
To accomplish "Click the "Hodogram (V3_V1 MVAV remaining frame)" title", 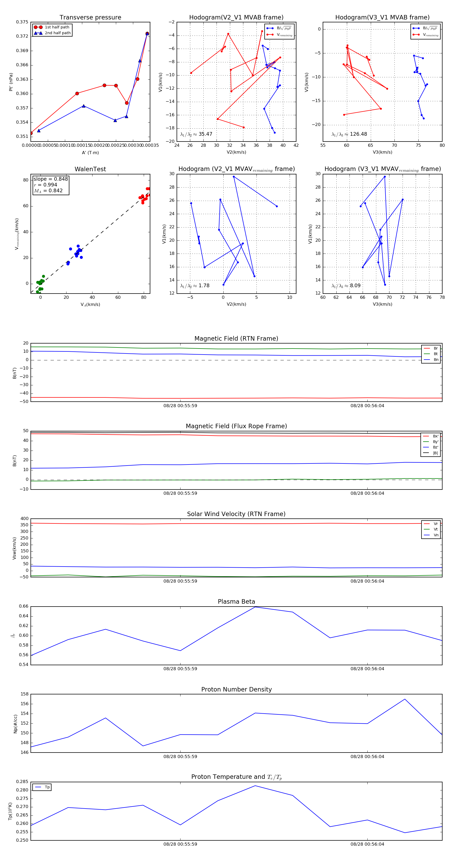I will coord(383,169).
